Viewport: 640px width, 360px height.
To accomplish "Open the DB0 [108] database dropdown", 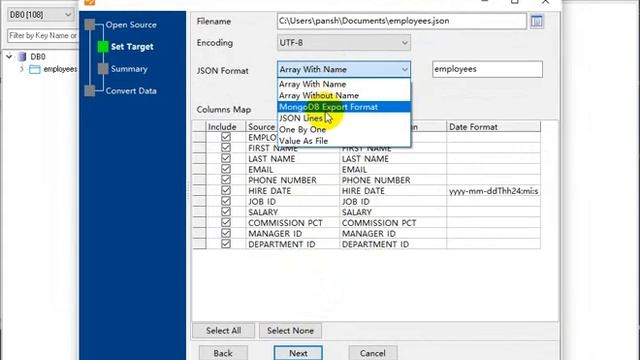I will (x=40, y=15).
